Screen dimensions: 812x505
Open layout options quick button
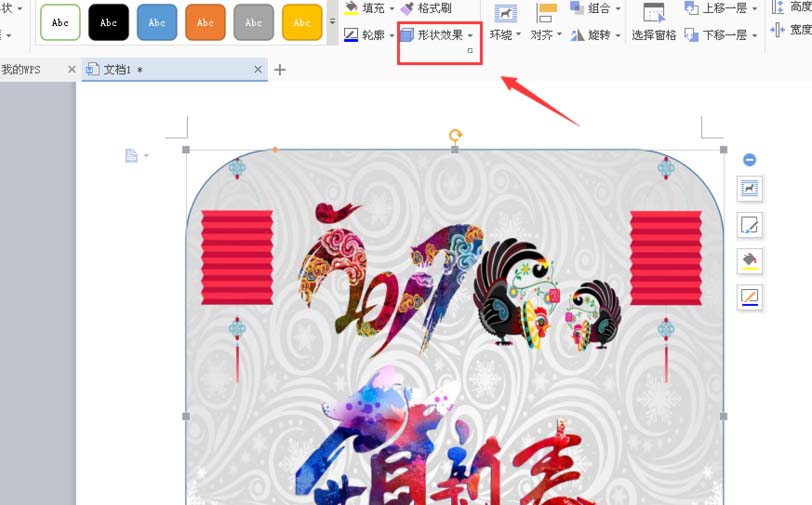(x=749, y=189)
